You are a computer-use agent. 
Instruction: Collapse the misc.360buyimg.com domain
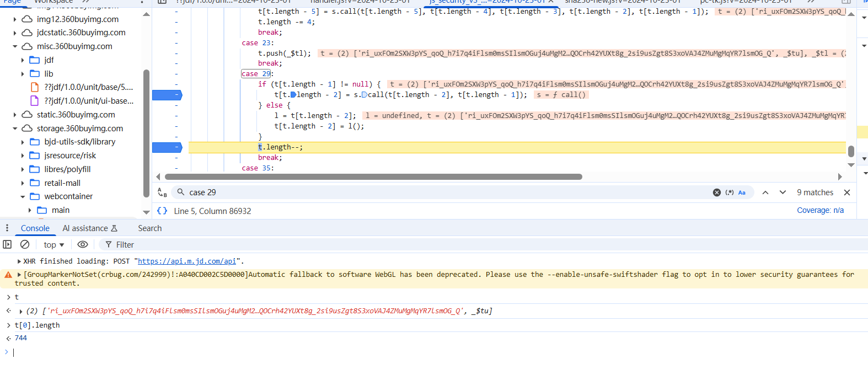point(15,46)
